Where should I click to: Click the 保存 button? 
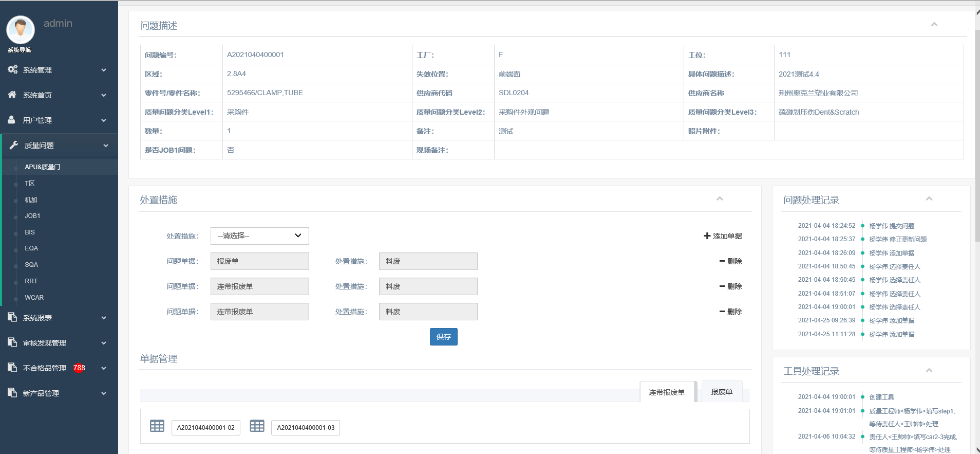[x=443, y=337]
